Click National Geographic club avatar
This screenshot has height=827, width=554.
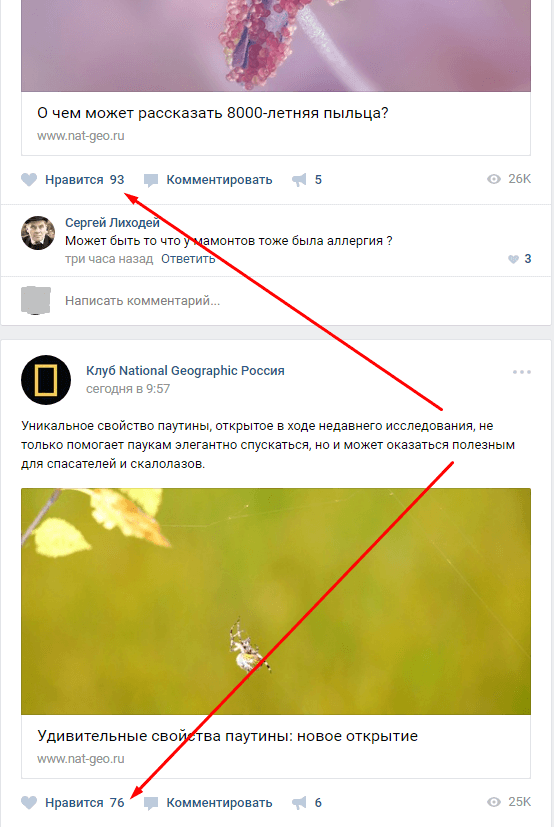click(46, 380)
